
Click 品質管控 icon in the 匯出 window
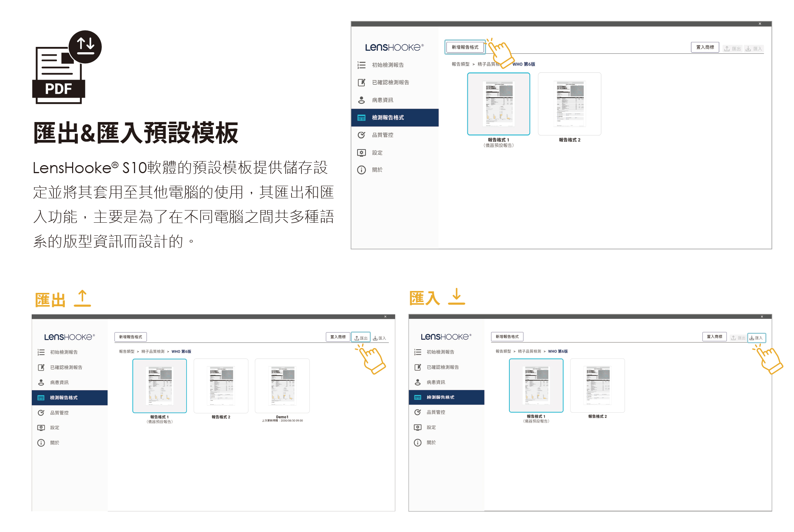point(41,413)
